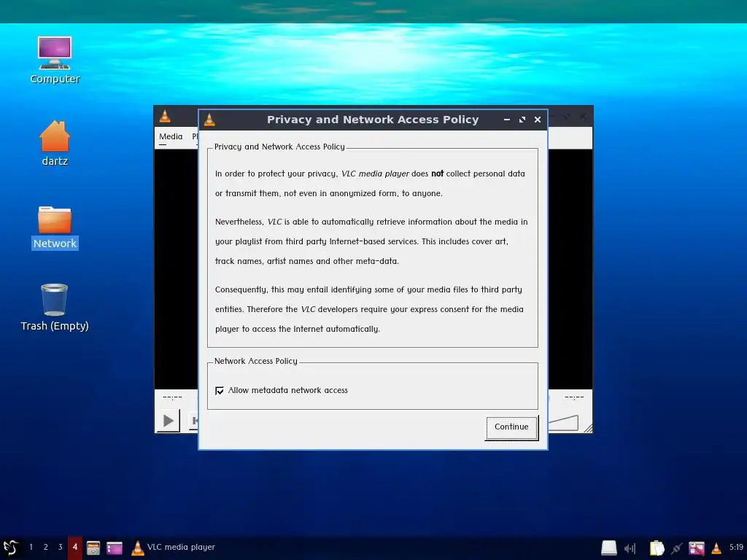Switch to workspace 3
This screenshot has width=747, height=560.
(60, 547)
